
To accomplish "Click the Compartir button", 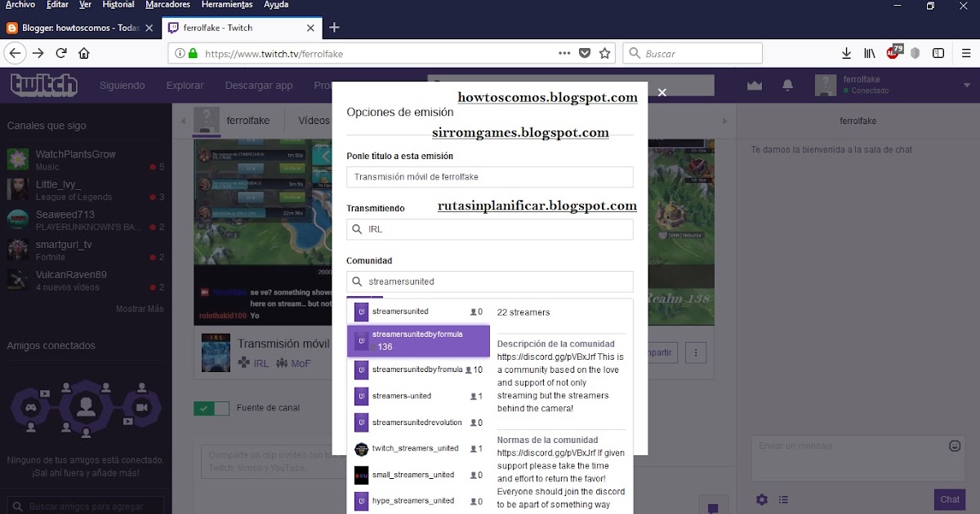I will 663,352.
